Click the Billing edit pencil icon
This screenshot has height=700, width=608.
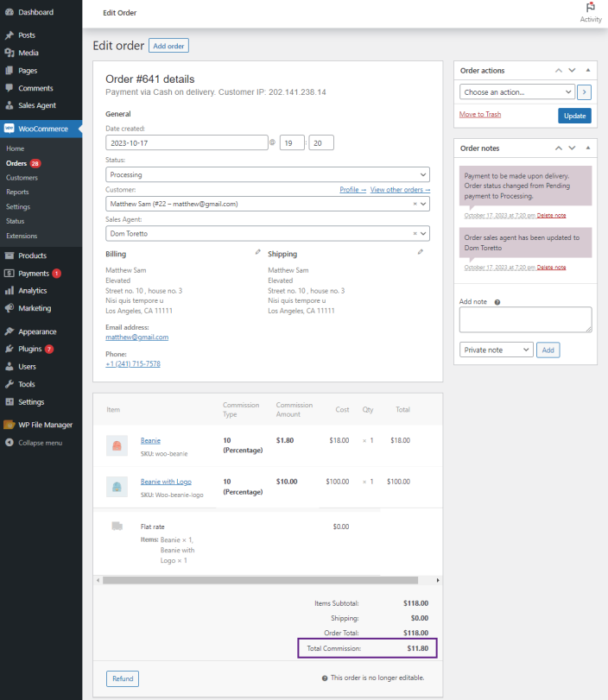coord(257,252)
